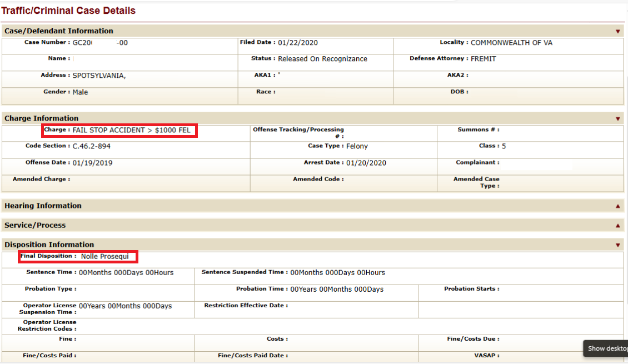Click class value 5
This screenshot has width=628, height=364.
click(x=504, y=146)
